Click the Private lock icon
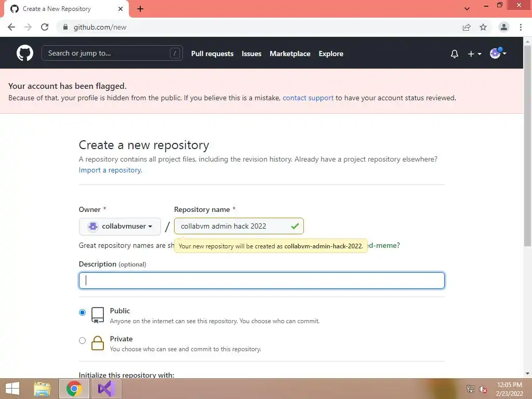Viewport: 532px width, 399px height. point(97,343)
